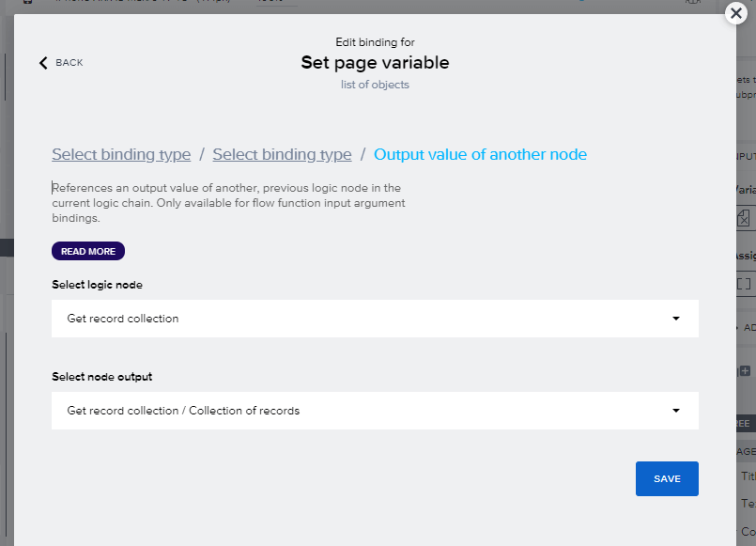The image size is (756, 546).
Task: Select the Co… item in the layout tree
Action: click(x=748, y=531)
